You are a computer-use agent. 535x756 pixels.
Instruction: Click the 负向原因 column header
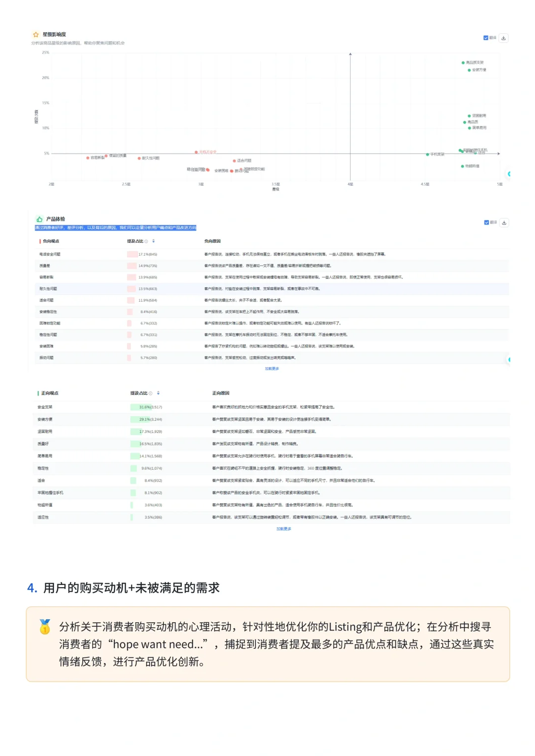(x=213, y=241)
